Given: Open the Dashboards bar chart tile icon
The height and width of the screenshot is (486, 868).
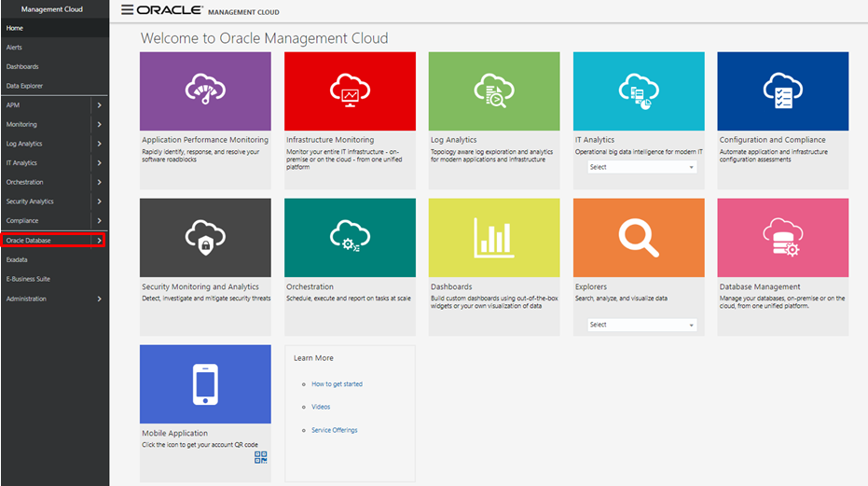Looking at the screenshot, I should point(494,237).
